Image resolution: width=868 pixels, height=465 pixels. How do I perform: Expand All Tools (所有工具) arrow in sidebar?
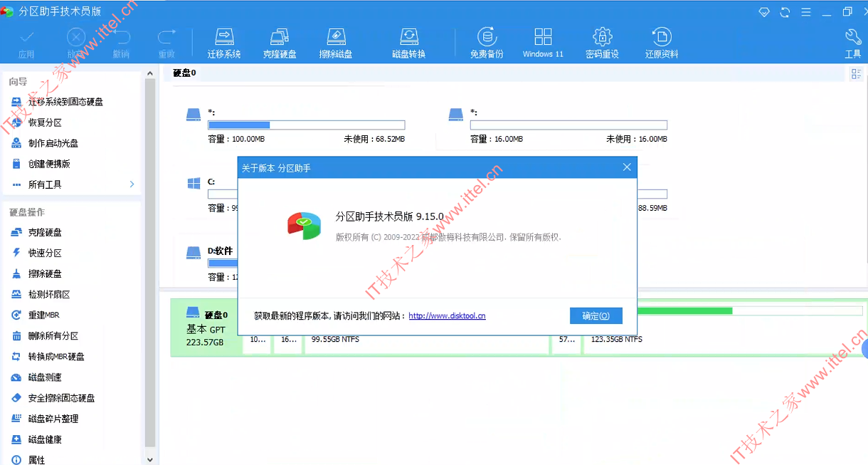pyautogui.click(x=132, y=184)
